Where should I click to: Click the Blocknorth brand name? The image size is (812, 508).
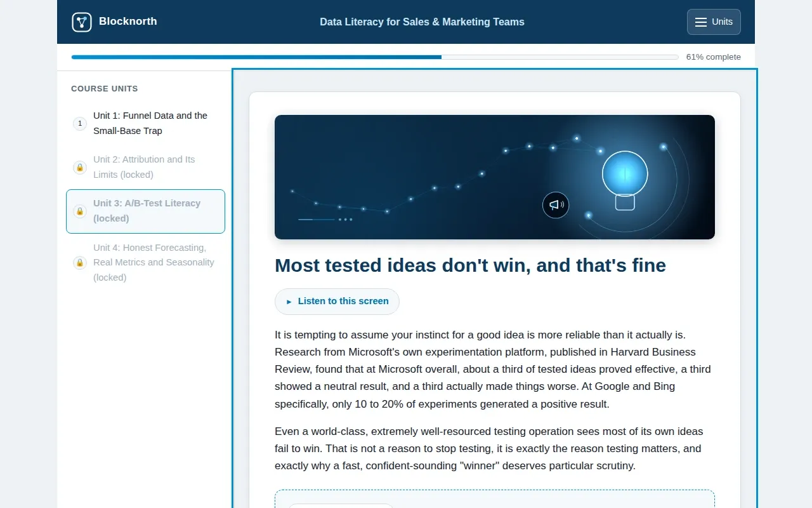128,22
